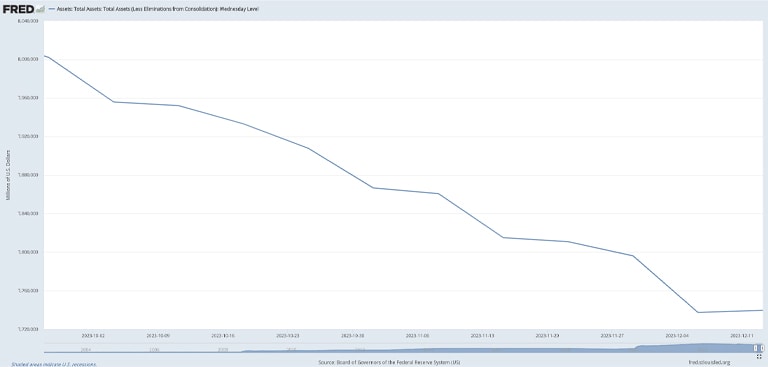Screen dimensions: 768x367
Task: Select the line data point at 2023-10-02
Action: point(114,102)
